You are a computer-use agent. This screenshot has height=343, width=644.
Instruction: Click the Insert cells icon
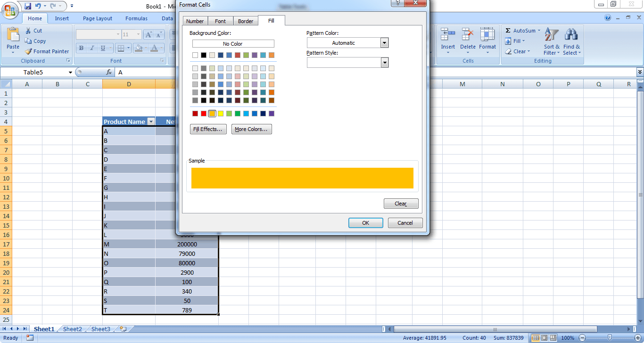pyautogui.click(x=448, y=34)
